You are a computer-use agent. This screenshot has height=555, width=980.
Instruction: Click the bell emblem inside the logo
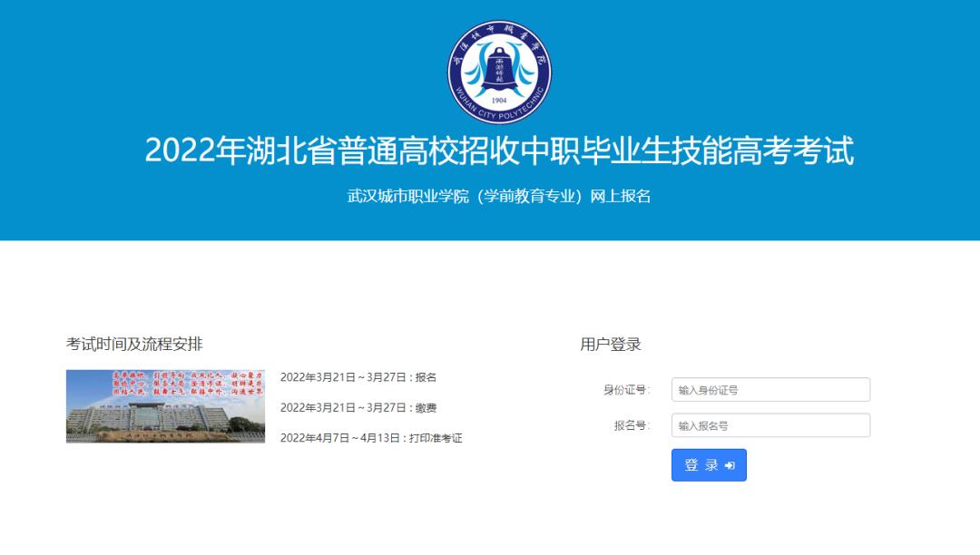tap(498, 69)
